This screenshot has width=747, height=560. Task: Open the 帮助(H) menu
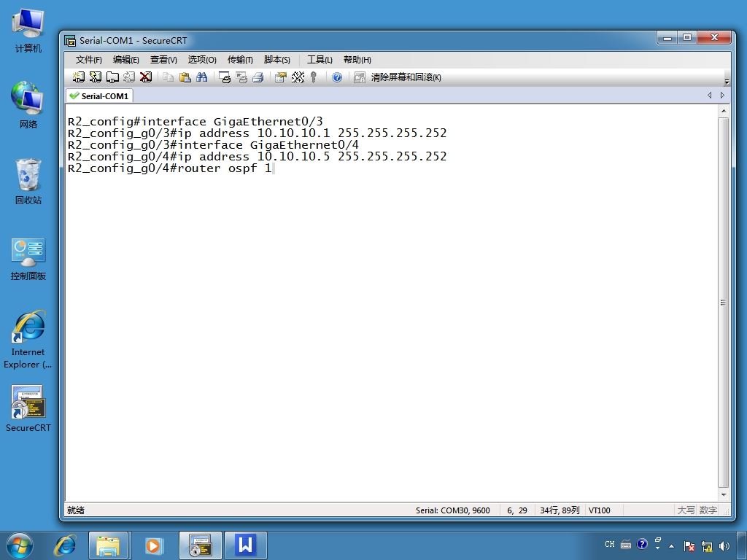[x=357, y=60]
